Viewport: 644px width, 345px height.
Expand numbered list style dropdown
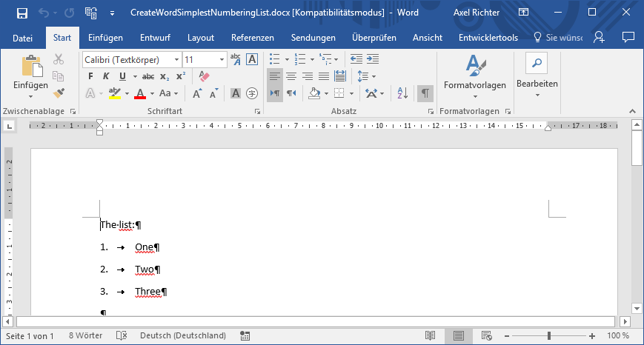coord(312,59)
